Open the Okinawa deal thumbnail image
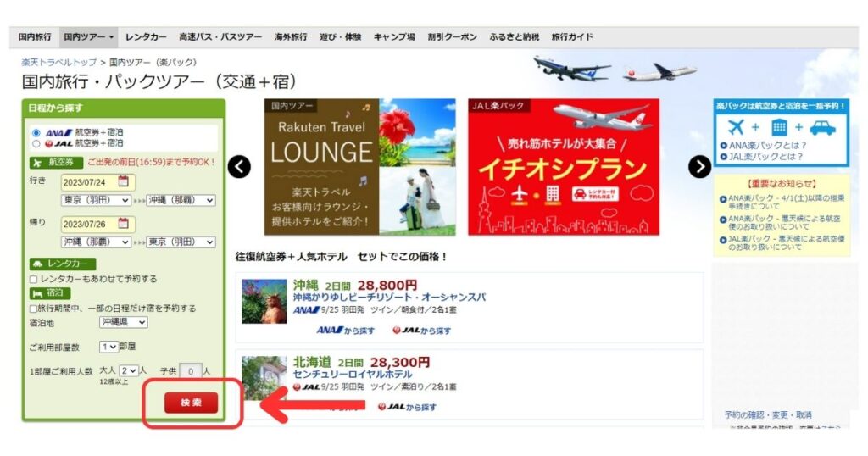Screen dimensions: 868x456 pos(264,302)
